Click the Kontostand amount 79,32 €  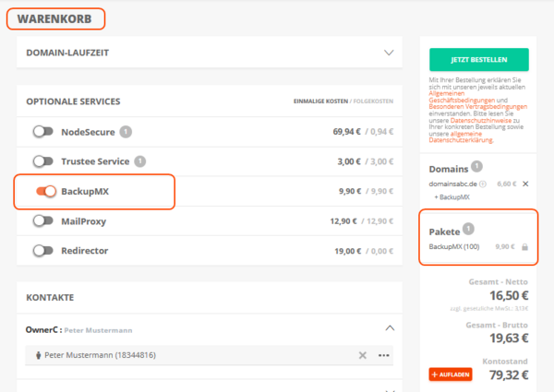[509, 374]
